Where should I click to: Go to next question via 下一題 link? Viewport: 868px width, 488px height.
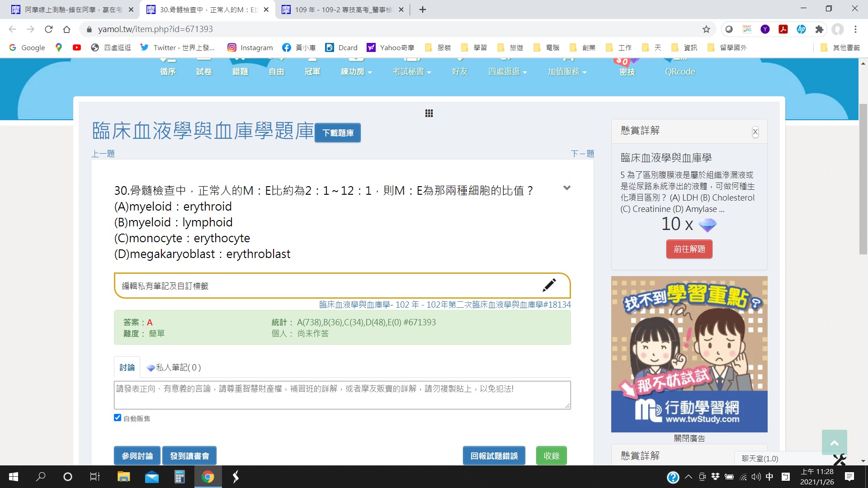582,154
